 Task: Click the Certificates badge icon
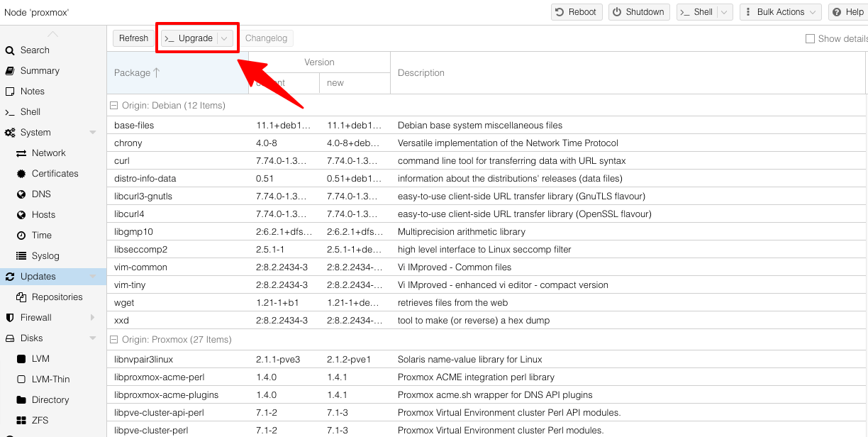(x=21, y=174)
